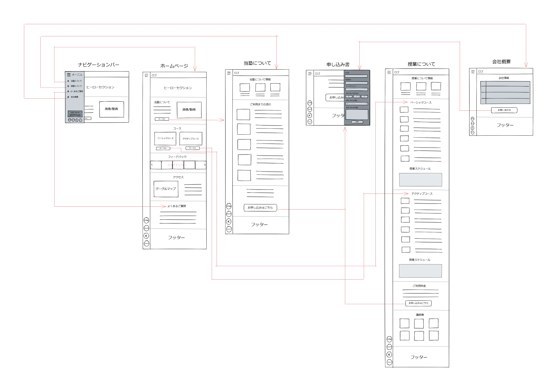Click 電話番号 input field in form
557x392 pixels.
pos(357,83)
